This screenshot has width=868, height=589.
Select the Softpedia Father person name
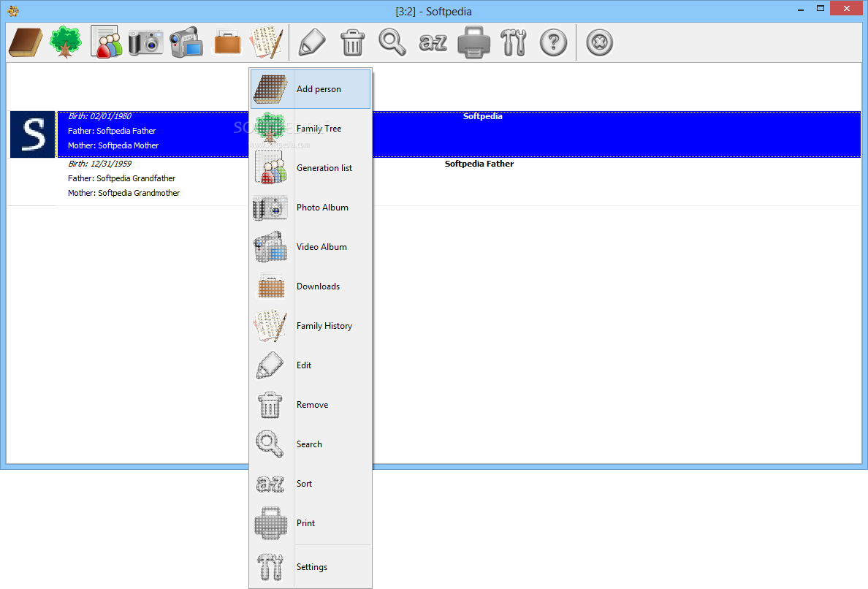479,164
